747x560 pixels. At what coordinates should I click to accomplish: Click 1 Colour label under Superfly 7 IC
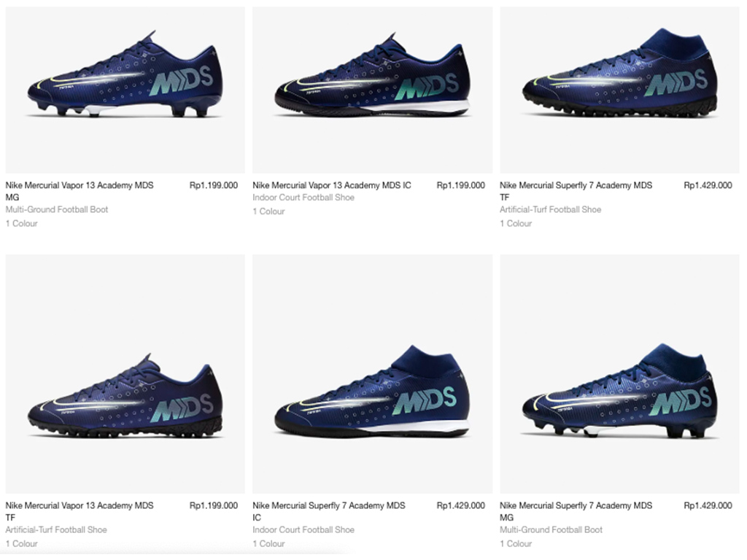click(268, 544)
